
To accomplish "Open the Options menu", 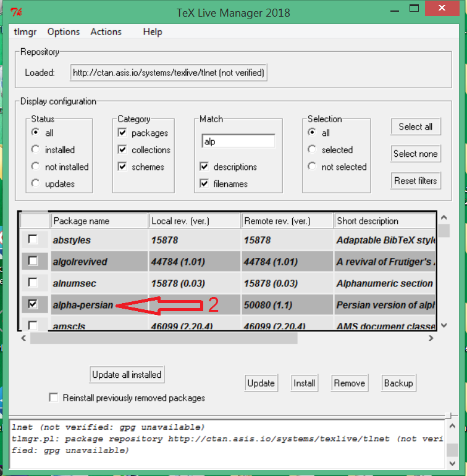I will pos(64,32).
